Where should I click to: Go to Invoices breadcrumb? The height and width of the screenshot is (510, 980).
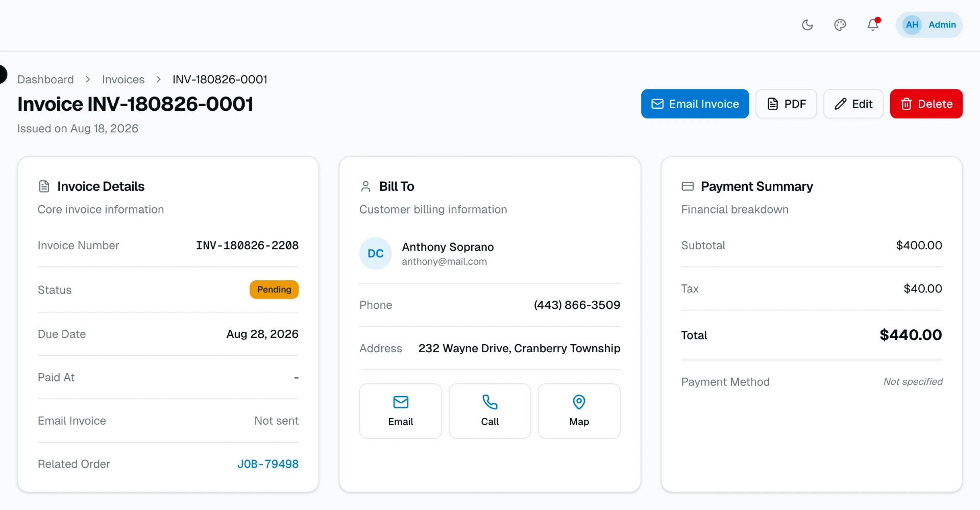pos(123,79)
